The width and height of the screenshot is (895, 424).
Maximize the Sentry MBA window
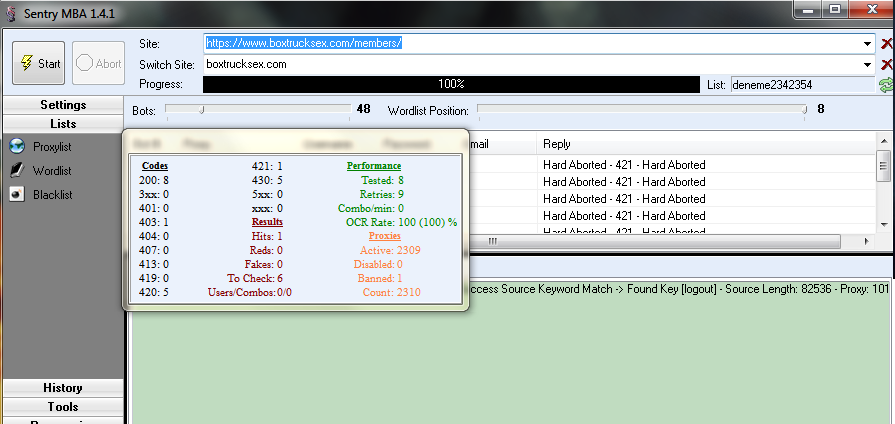[x=835, y=10]
